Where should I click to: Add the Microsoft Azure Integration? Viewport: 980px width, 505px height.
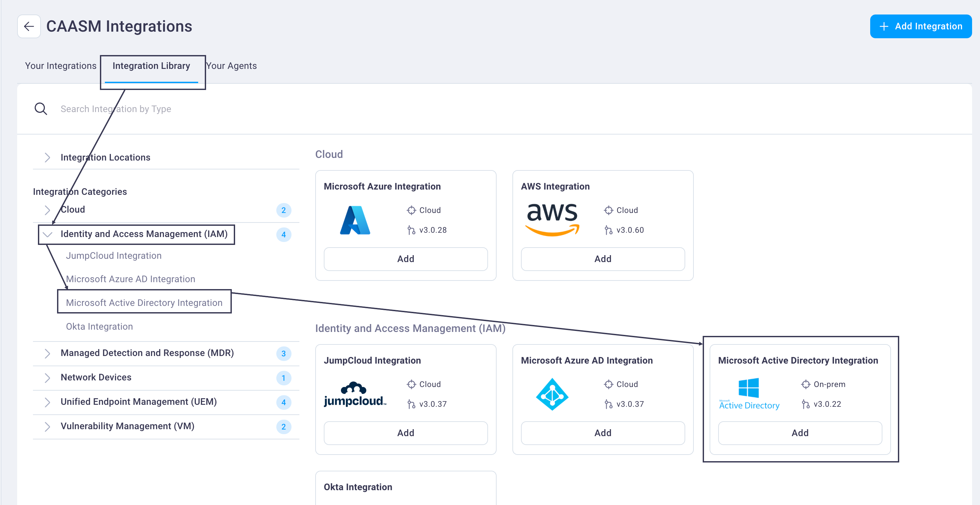click(406, 259)
